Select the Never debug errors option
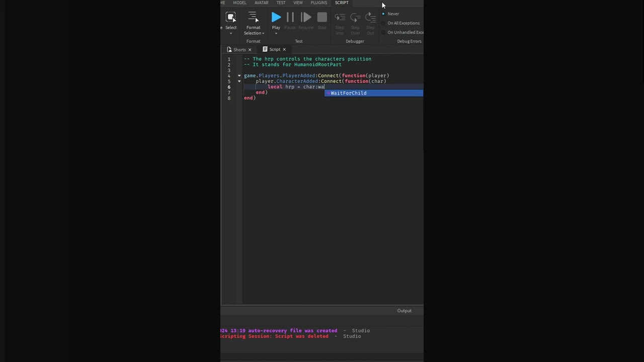 (383, 14)
